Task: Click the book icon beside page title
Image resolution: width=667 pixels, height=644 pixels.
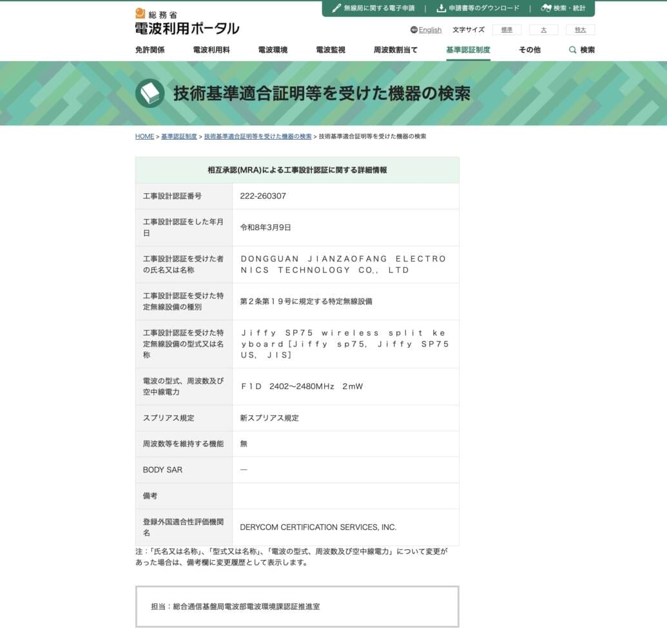Action: coord(150,93)
